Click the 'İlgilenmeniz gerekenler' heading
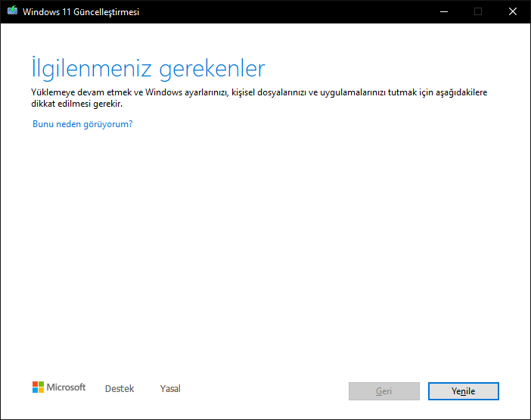The width and height of the screenshot is (531, 420). click(148, 69)
